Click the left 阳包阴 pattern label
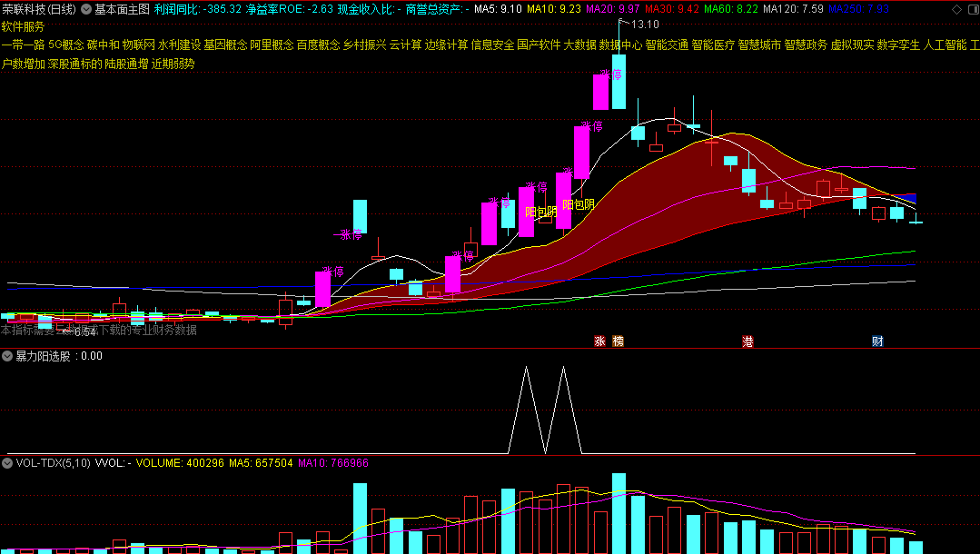 [541, 212]
